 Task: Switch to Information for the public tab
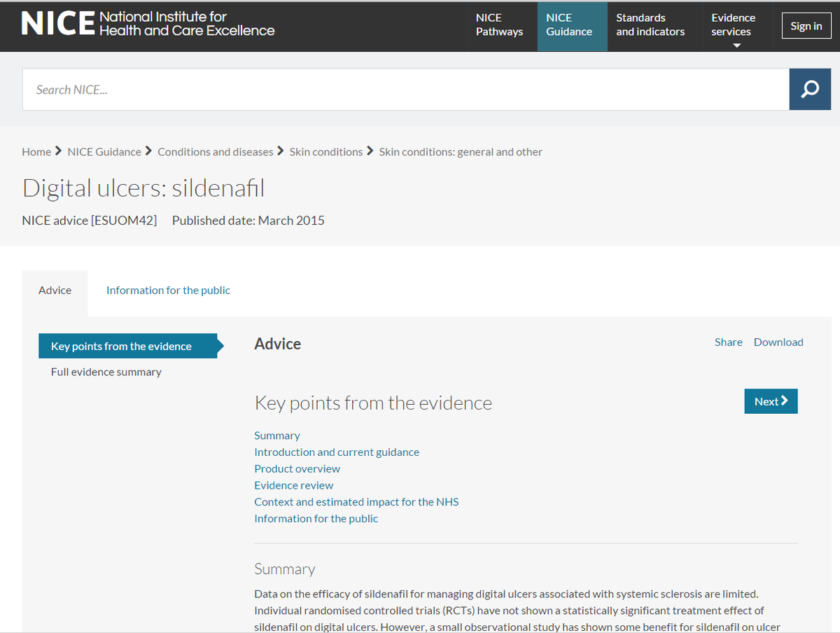tap(168, 291)
